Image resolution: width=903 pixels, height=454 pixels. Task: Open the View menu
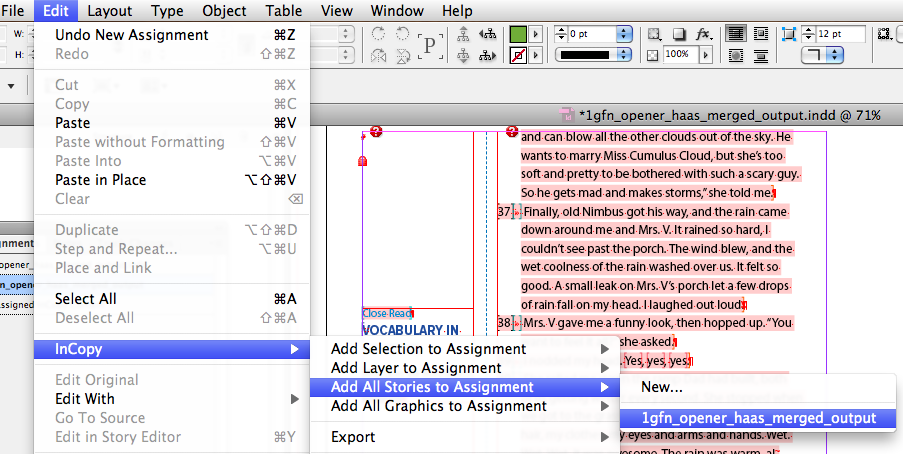[337, 10]
